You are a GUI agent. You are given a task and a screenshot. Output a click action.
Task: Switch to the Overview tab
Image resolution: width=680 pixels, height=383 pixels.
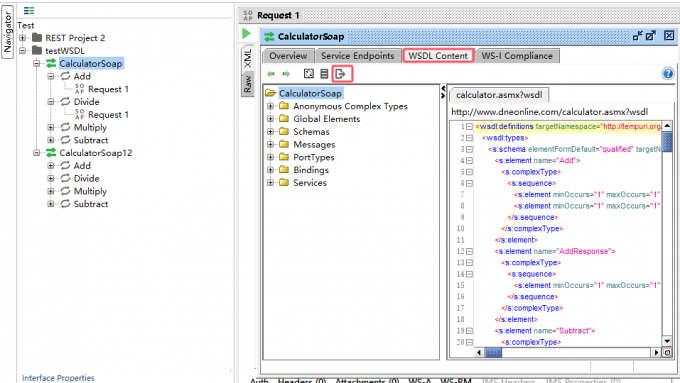[288, 56]
